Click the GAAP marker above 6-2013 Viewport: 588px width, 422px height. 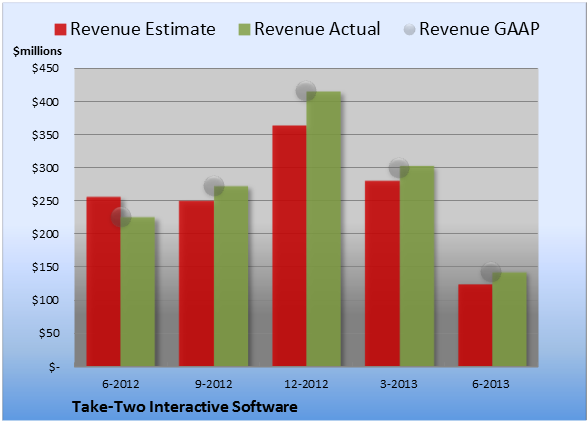tap(491, 271)
